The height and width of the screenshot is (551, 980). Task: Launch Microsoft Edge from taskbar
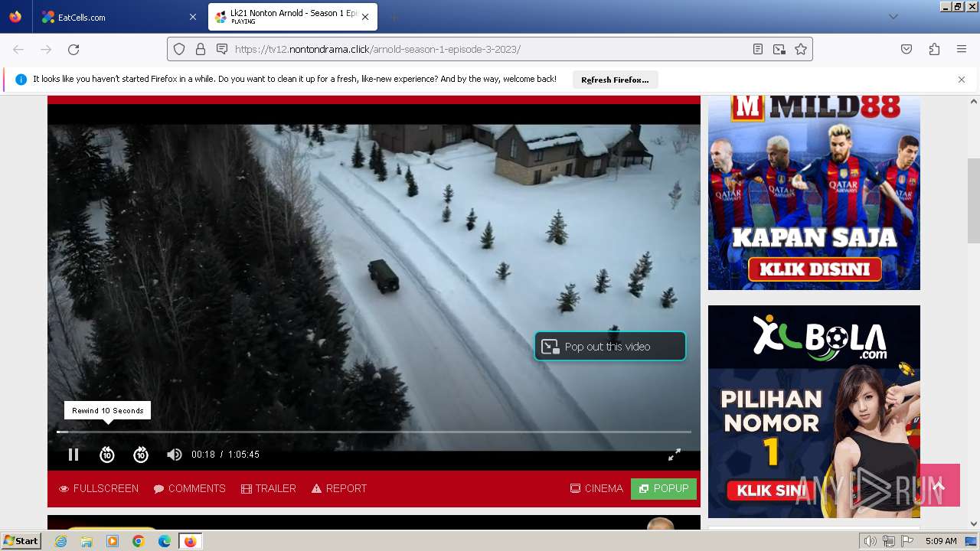tap(165, 541)
